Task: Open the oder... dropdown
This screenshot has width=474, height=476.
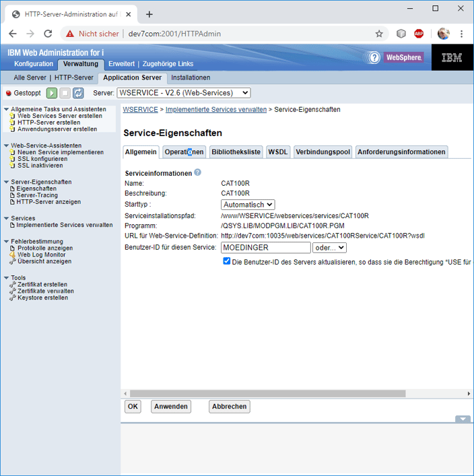Action: click(x=329, y=248)
